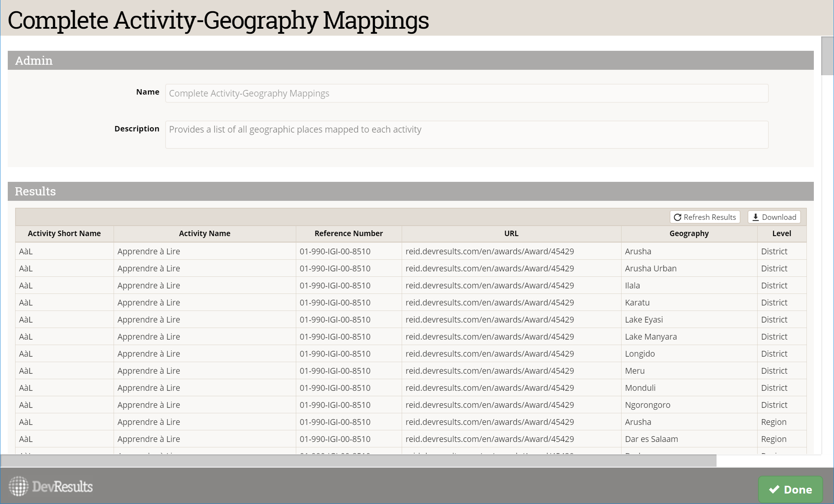The width and height of the screenshot is (834, 504).
Task: Click the Reference Number column header
Action: tap(349, 233)
